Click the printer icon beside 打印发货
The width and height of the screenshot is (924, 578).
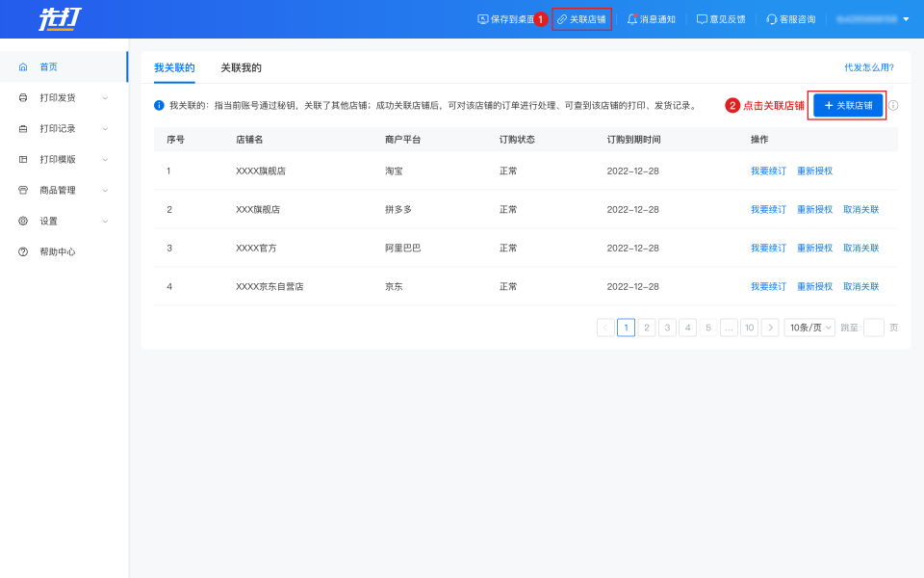click(23, 97)
